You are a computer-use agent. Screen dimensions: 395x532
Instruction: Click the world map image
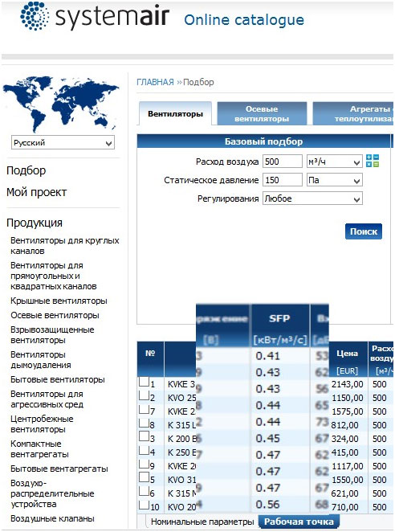coord(61,104)
